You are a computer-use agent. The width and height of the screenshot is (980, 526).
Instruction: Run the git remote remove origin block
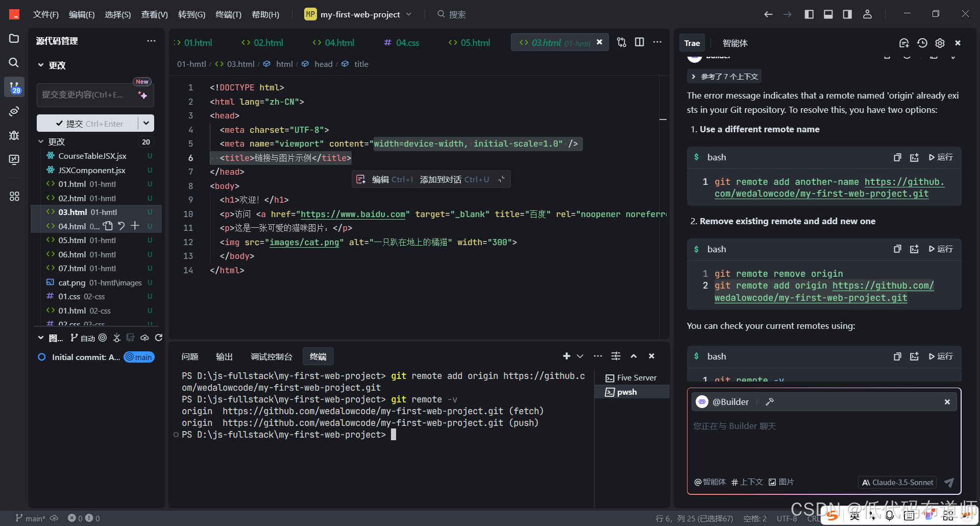click(x=941, y=249)
